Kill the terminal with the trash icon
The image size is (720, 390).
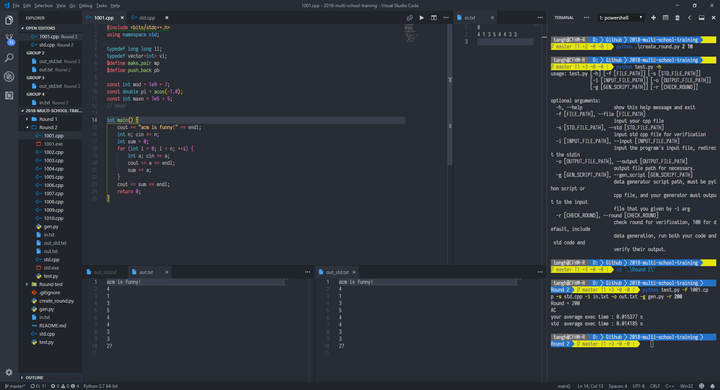(677, 18)
